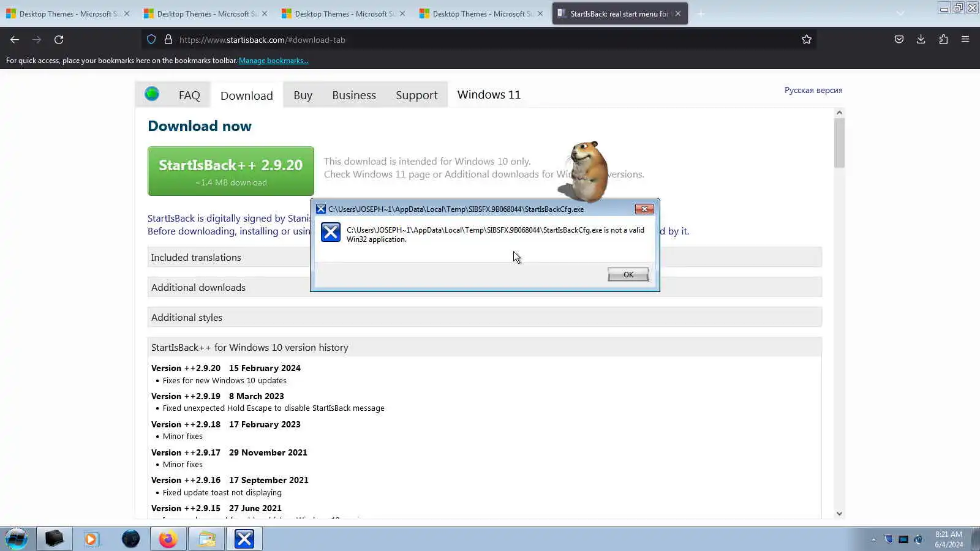The width and height of the screenshot is (980, 551).
Task: View site security via the padlock icon
Action: point(168,40)
